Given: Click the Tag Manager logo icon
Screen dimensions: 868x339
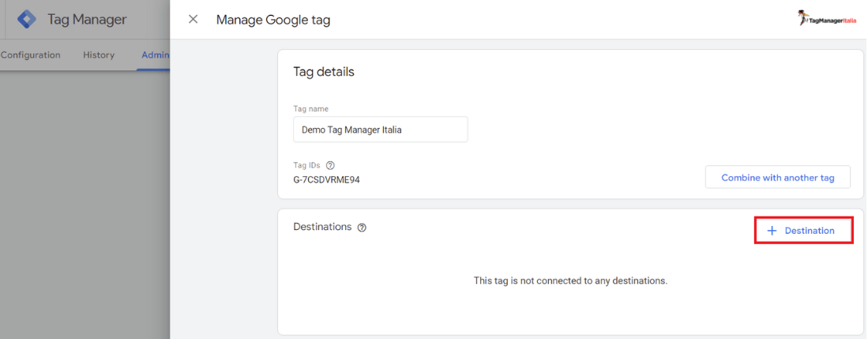Looking at the screenshot, I should click(x=27, y=20).
